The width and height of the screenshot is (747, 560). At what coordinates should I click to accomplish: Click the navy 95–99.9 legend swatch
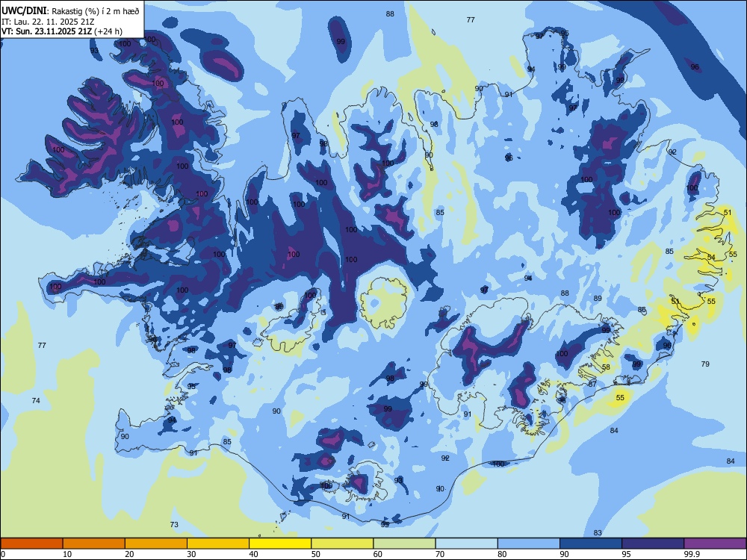point(653,544)
